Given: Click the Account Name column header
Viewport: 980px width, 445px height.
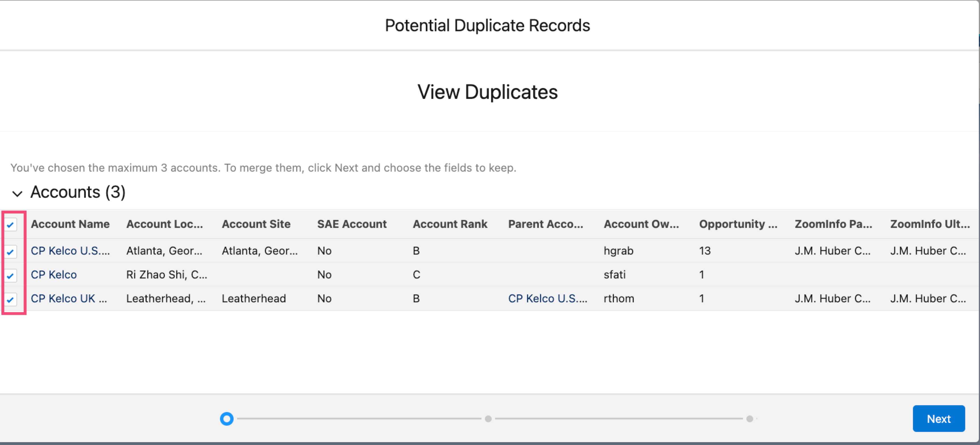Looking at the screenshot, I should coord(70,224).
